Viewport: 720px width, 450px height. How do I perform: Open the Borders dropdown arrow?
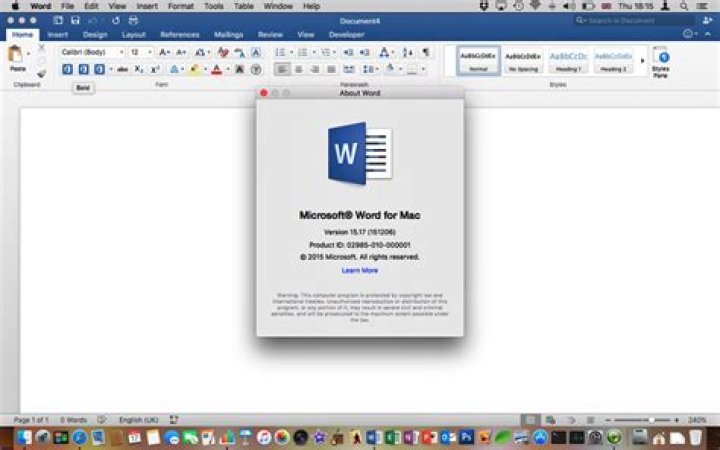[423, 69]
